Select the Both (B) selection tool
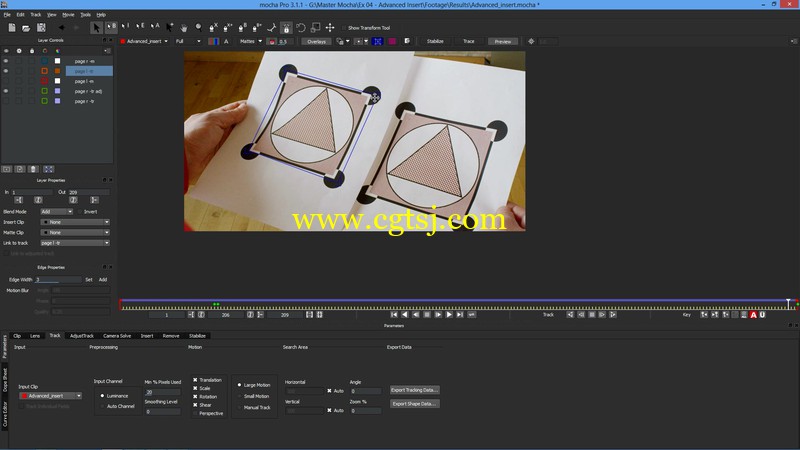This screenshot has height=450, width=800. 111,27
